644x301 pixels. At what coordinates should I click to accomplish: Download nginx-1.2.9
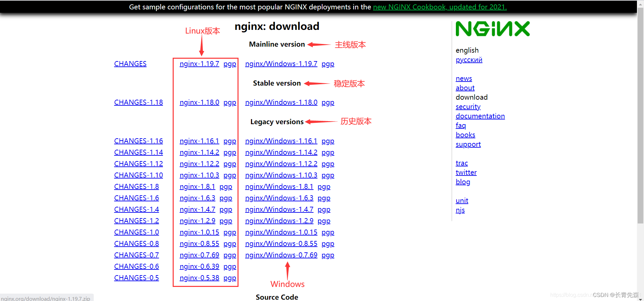(197, 221)
